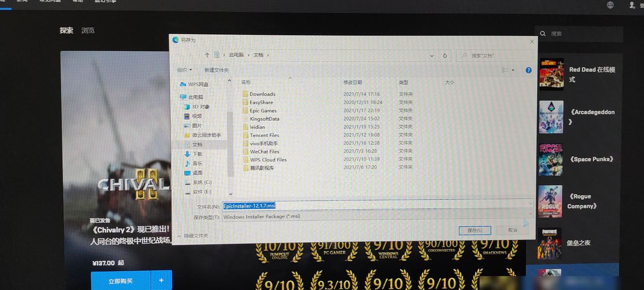Open the Space Punks game entry
Screen dimensions: 644x290
pos(577,159)
